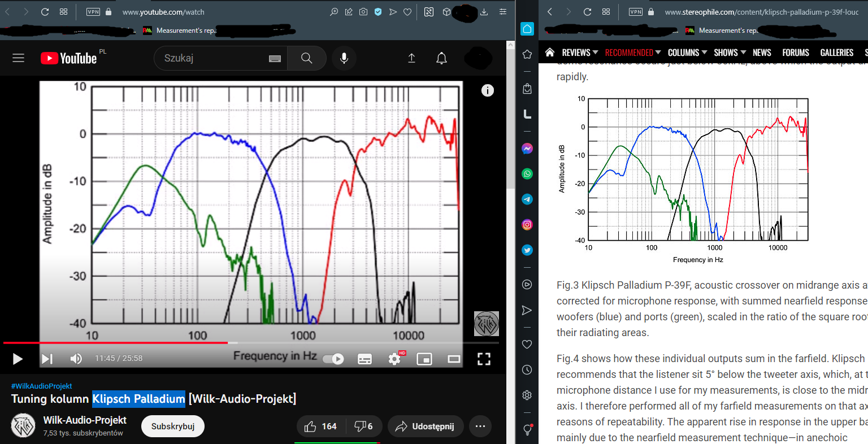
Task: Click the YouTube address bar URL
Action: coord(163,12)
